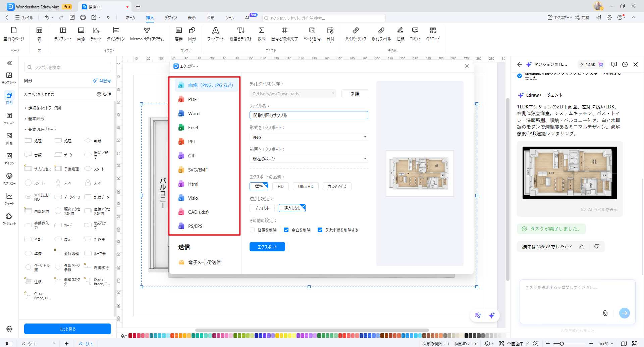The image size is (644, 347).
Task: Expand the 範囲をエクスポート dropdown
Action: [309, 159]
